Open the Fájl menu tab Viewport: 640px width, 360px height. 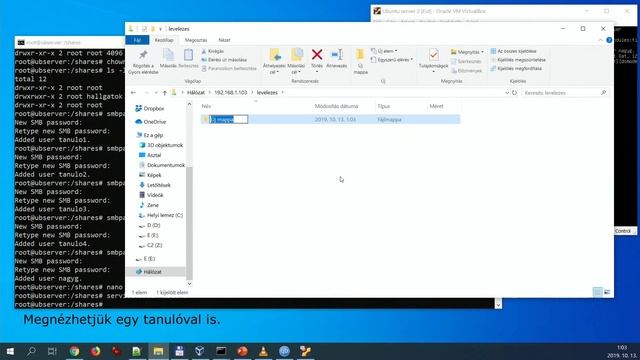[x=138, y=40]
